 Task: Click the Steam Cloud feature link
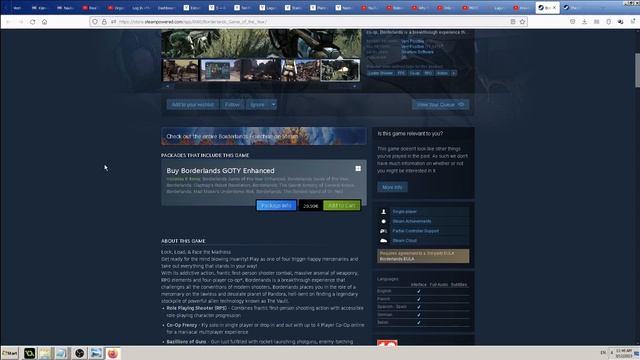click(404, 241)
